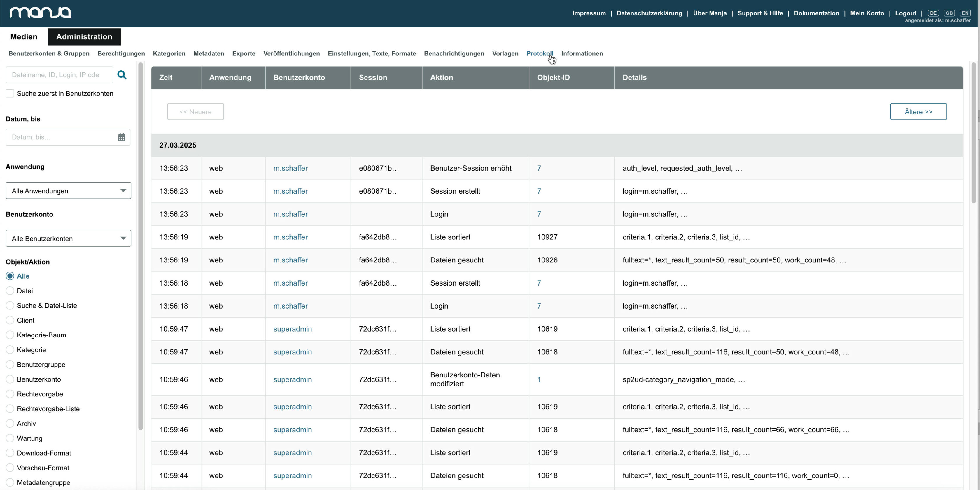Open the calendar date picker icon
The width and height of the screenshot is (980, 490).
point(121,137)
